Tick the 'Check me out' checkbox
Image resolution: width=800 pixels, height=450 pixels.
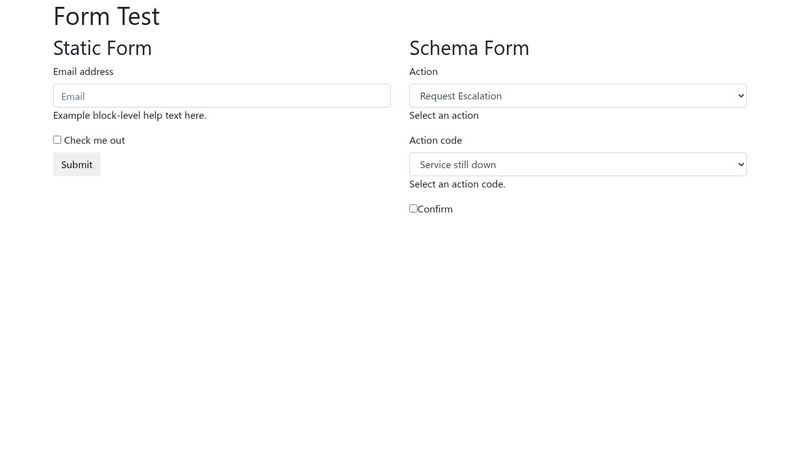[x=57, y=140]
